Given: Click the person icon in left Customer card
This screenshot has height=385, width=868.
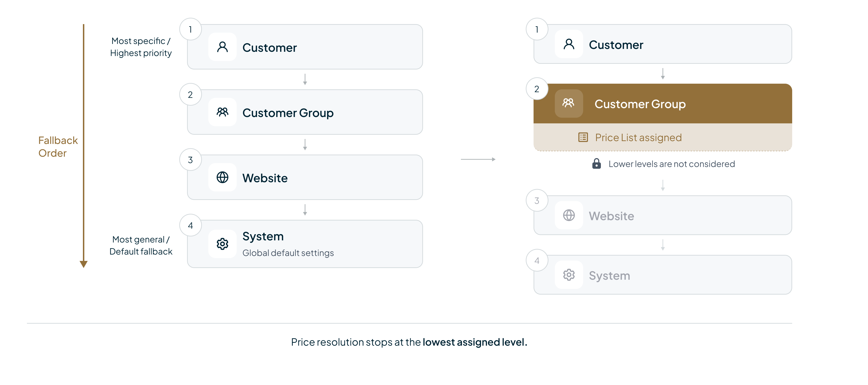Looking at the screenshot, I should 222,47.
